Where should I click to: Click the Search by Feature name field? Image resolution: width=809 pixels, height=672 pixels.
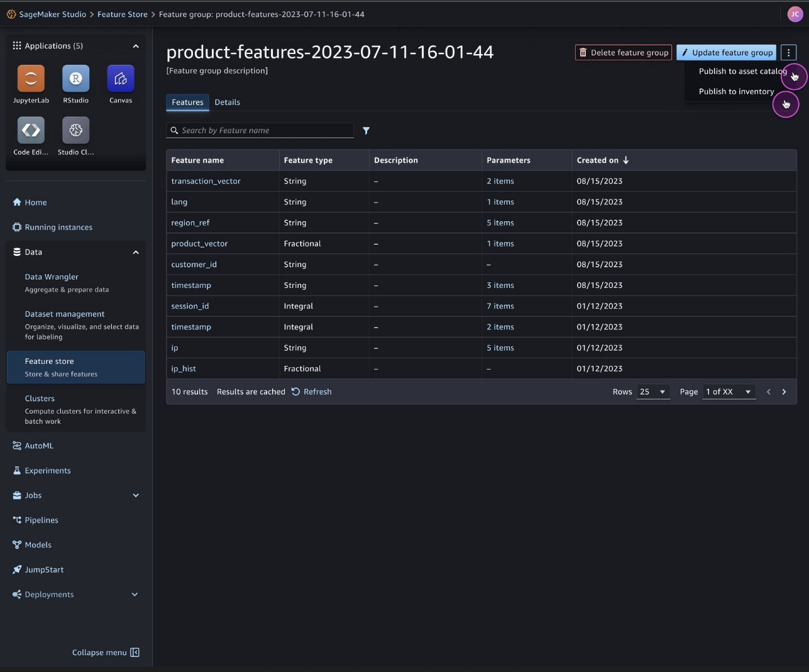coord(264,131)
